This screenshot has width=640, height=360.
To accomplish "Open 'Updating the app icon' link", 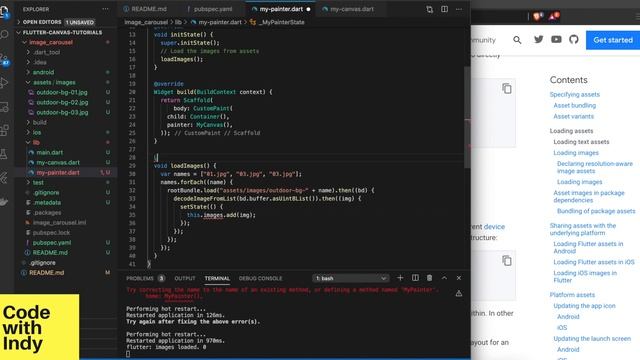I will 584,306.
